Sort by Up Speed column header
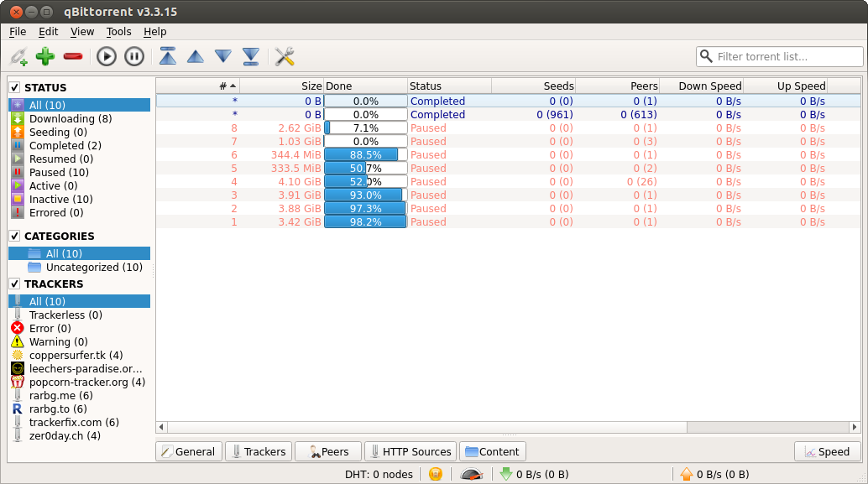Screen dimensions: 868x484 (785, 86)
